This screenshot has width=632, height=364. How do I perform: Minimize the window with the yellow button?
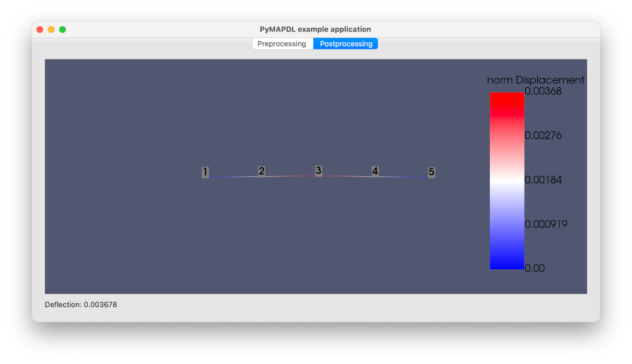pos(51,30)
